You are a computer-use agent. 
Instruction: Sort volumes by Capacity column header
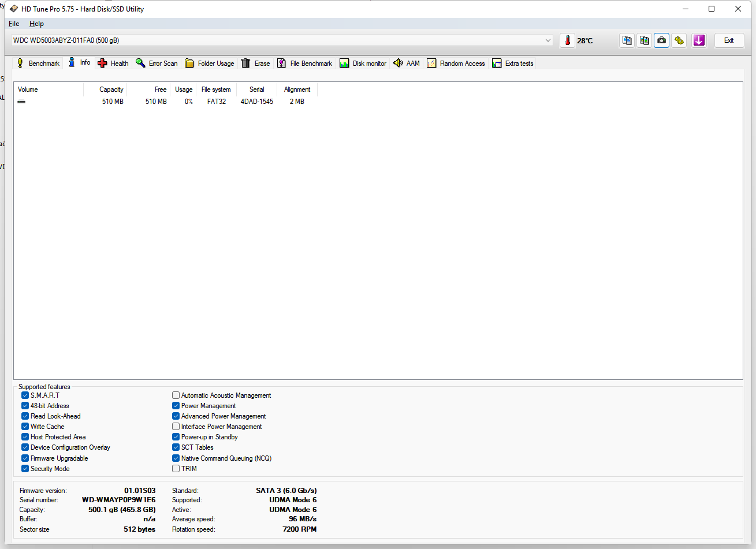click(111, 89)
